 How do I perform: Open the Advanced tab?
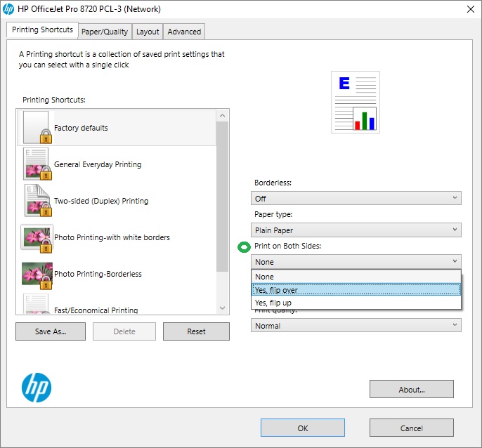[184, 32]
